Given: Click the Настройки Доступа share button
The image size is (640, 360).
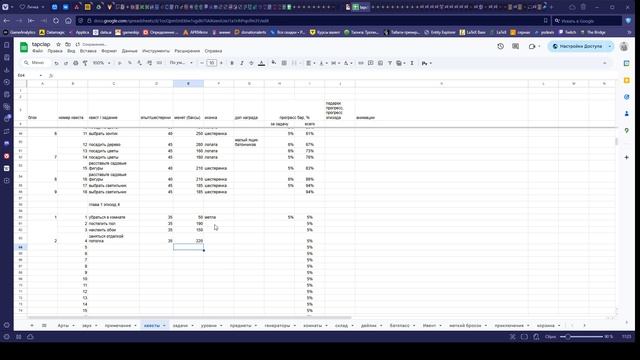Looking at the screenshot, I should coord(577,47).
